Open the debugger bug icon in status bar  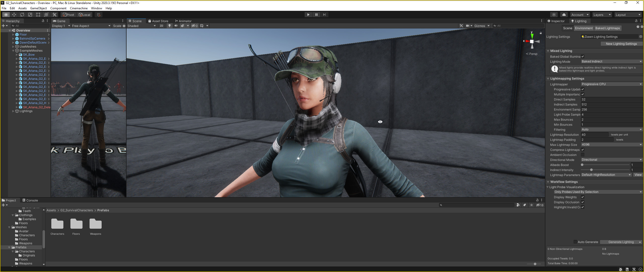(621, 269)
